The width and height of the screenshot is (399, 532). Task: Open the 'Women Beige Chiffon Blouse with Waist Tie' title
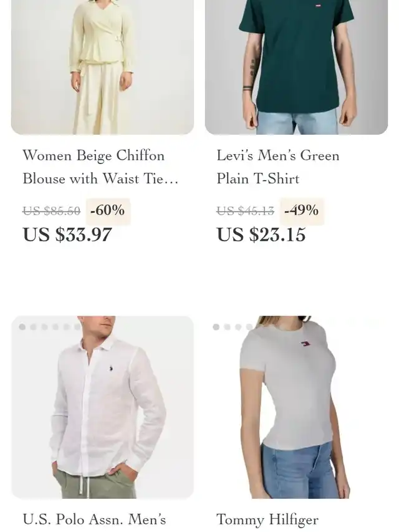point(100,167)
